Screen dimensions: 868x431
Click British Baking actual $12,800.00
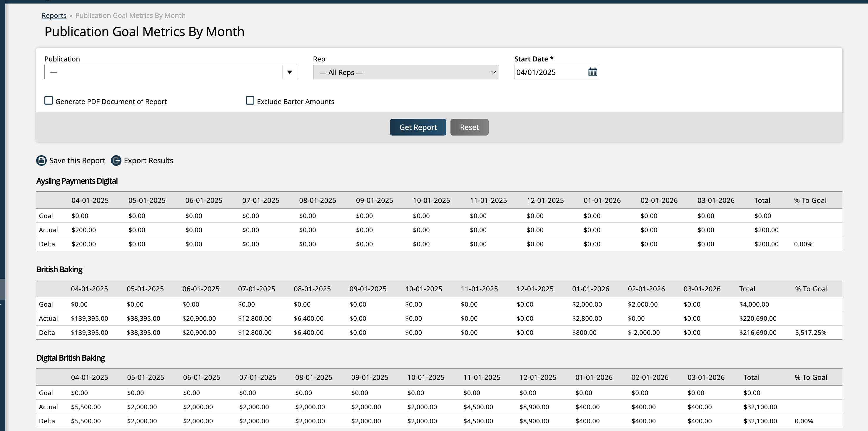[255, 318]
